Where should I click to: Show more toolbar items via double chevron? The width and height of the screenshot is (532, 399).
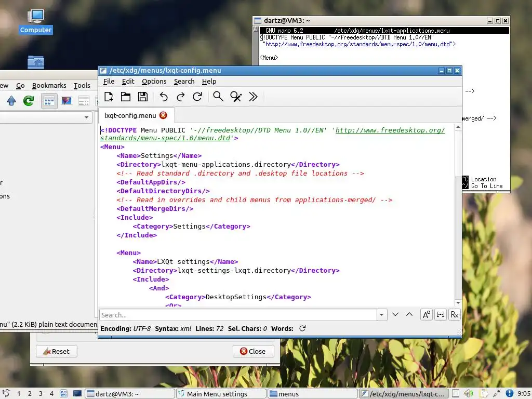pos(253,97)
